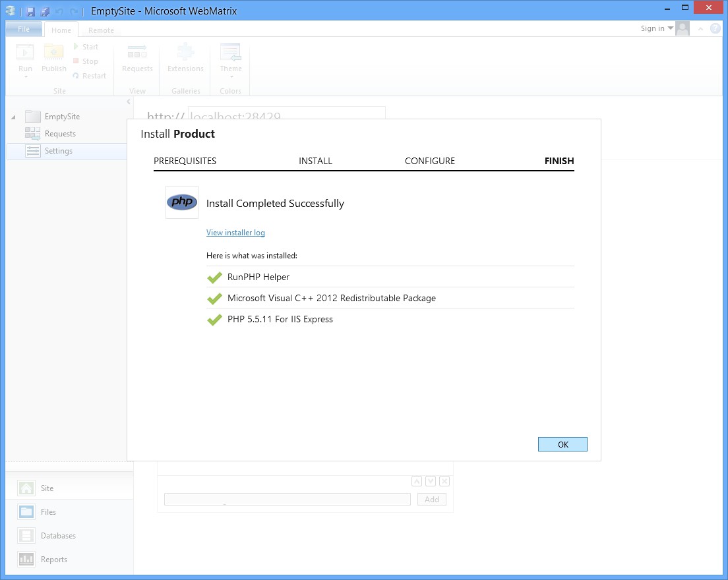Click the OK button in Install Product dialog
The height and width of the screenshot is (580, 728).
click(x=562, y=444)
